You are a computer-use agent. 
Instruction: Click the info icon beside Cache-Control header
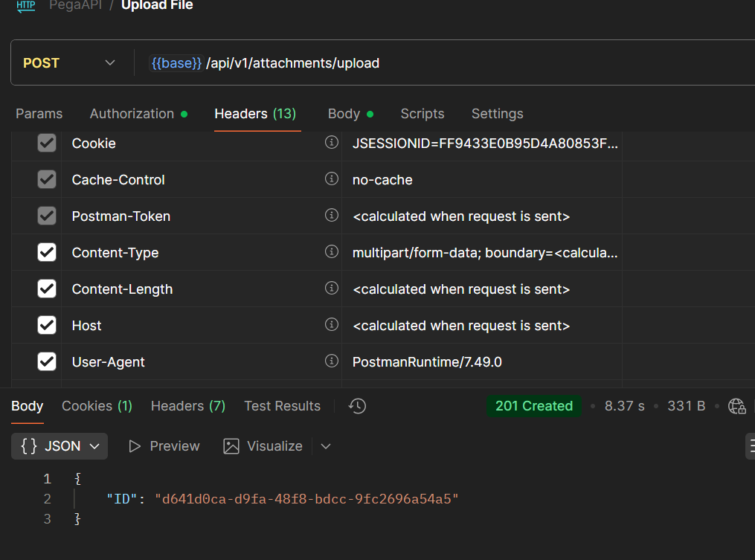point(332,179)
